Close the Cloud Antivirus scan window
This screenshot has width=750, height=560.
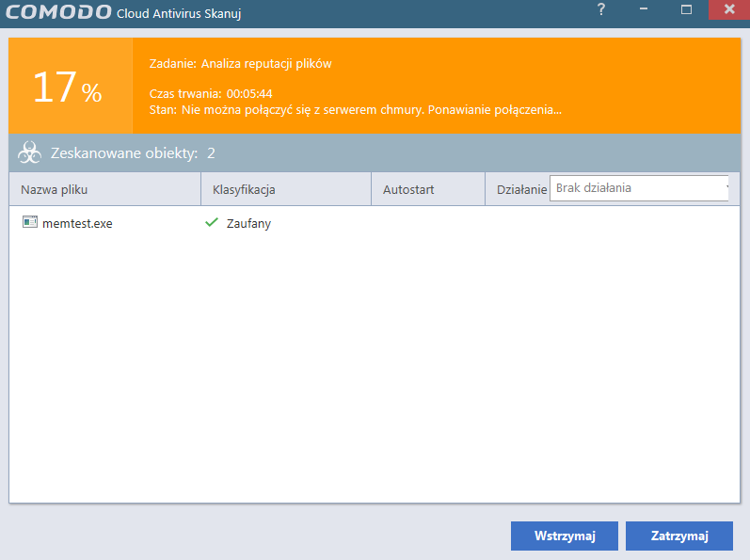[729, 10]
